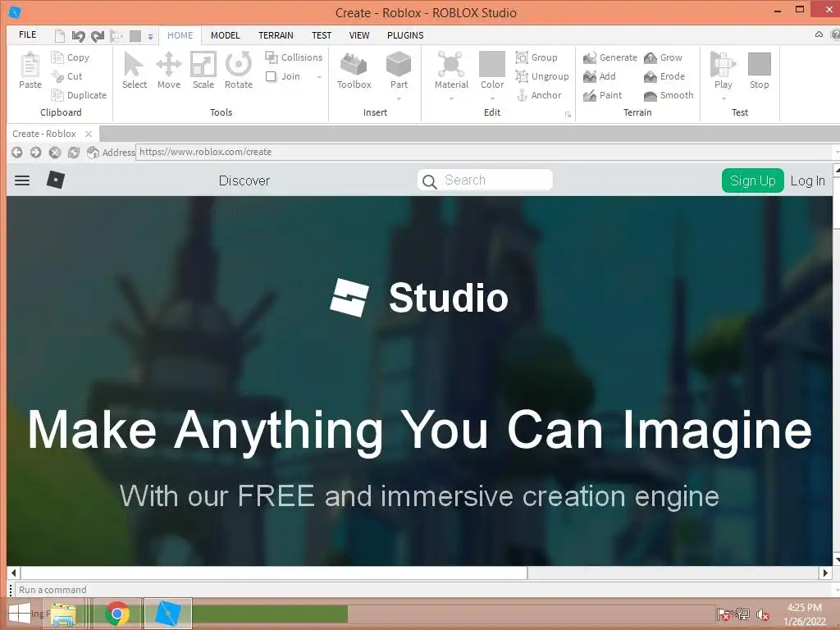Open the Discover link

(244, 180)
